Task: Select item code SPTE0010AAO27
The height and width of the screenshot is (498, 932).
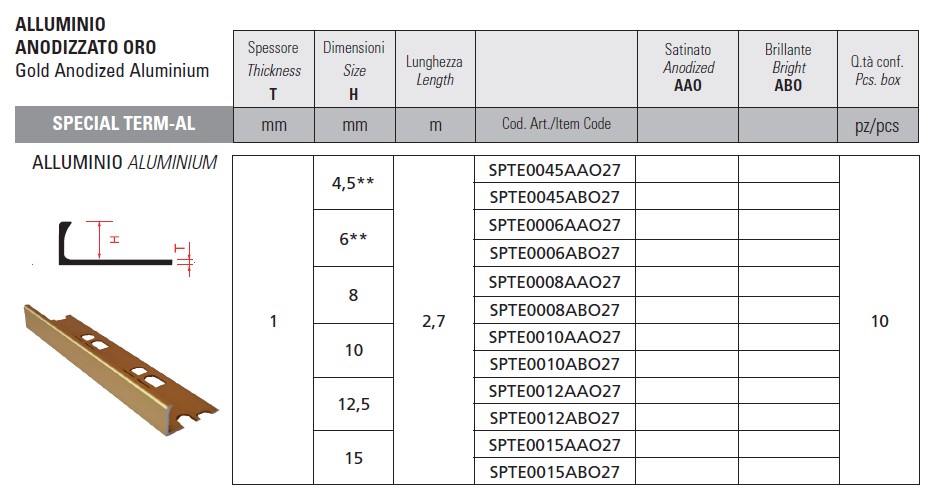Action: (x=555, y=337)
